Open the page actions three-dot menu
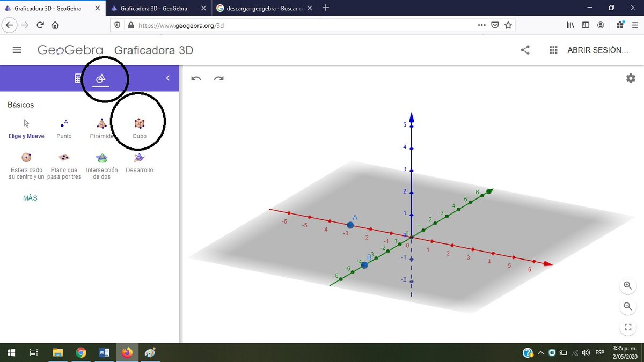 [x=482, y=25]
